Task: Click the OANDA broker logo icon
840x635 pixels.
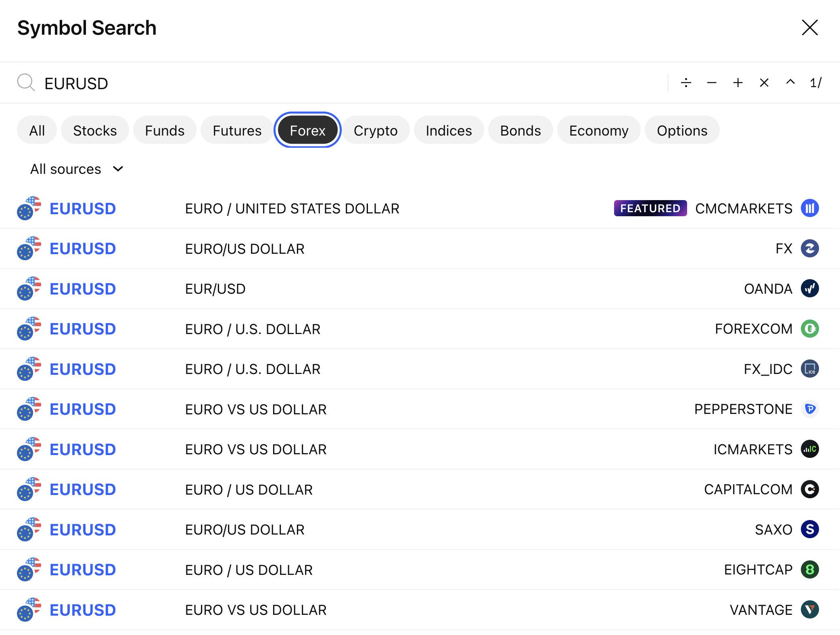Action: click(810, 288)
